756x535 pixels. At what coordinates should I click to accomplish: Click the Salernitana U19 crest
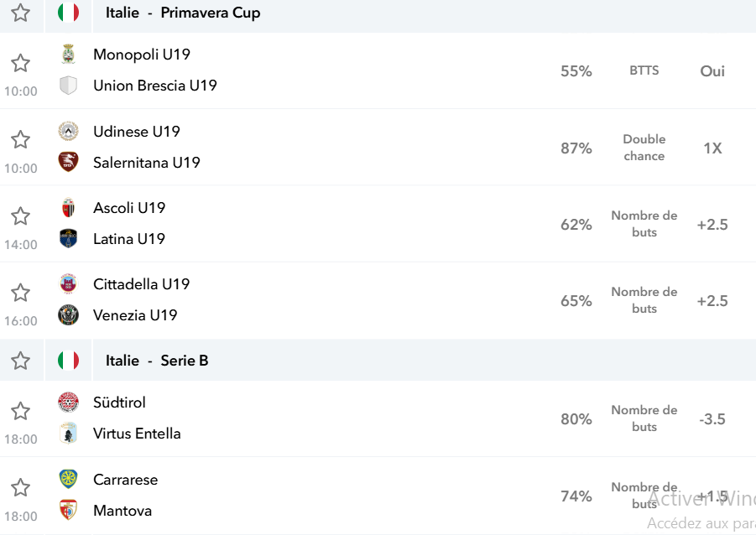tap(68, 162)
